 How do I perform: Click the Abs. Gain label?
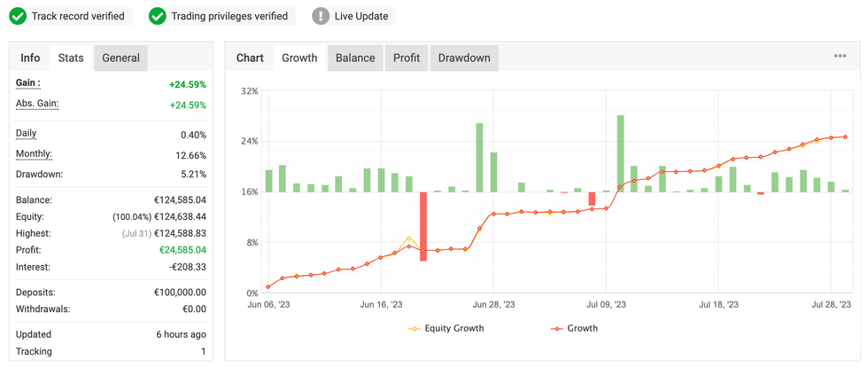point(39,103)
